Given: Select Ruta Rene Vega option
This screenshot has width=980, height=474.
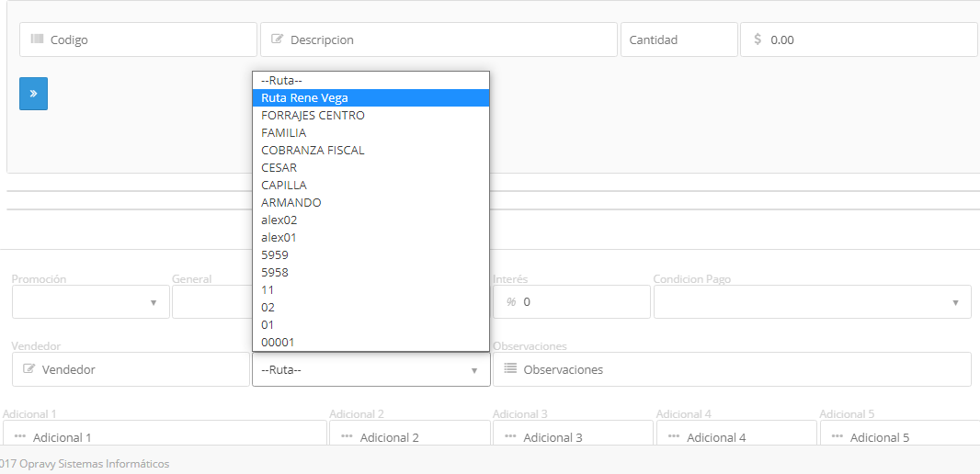Looking at the screenshot, I should click(370, 98).
